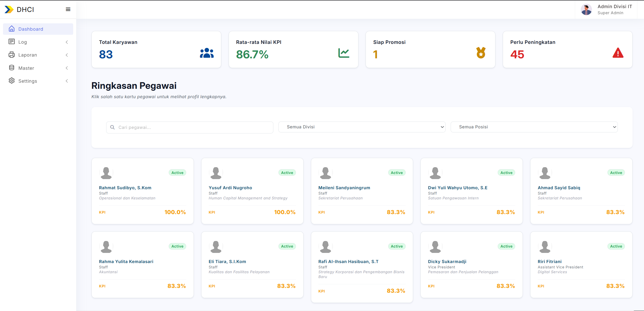Open Meileni Sandyaningrum's profile

point(362,191)
